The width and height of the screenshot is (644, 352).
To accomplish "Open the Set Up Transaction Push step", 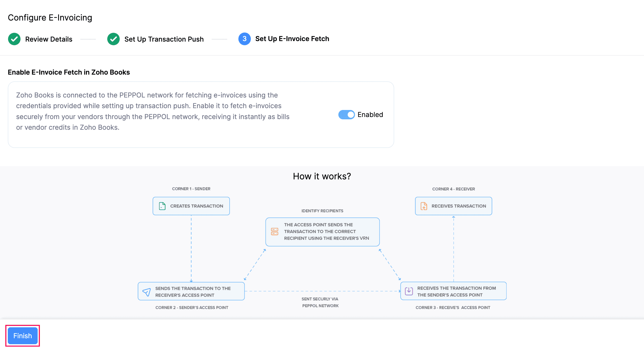I will tap(164, 39).
